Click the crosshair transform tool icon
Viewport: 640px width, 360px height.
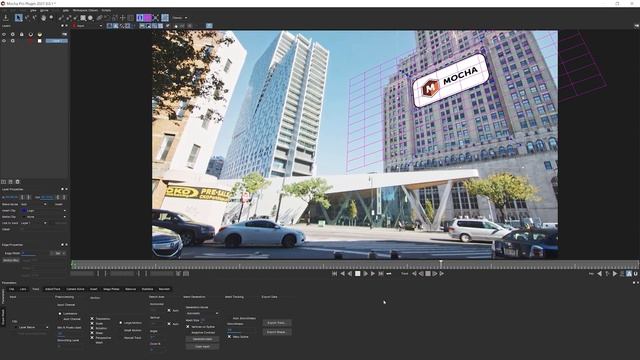tap(123, 18)
